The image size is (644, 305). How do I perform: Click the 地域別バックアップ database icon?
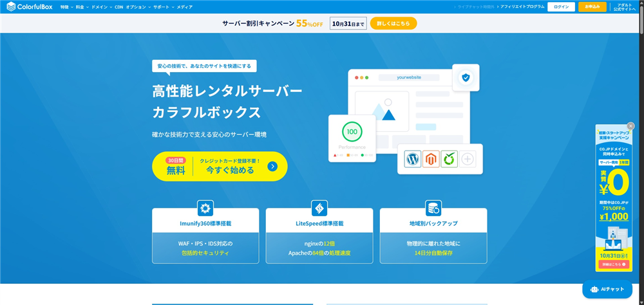433,208
